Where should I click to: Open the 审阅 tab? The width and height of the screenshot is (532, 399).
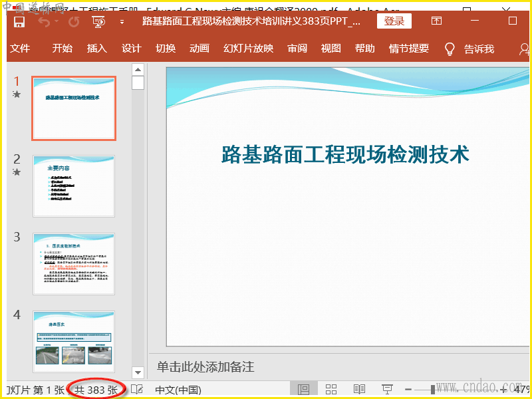(297, 49)
